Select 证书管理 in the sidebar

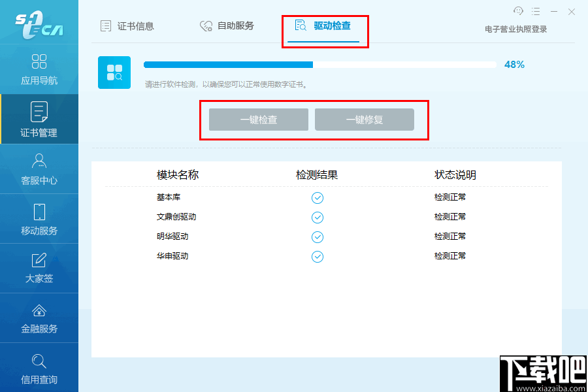coord(39,120)
